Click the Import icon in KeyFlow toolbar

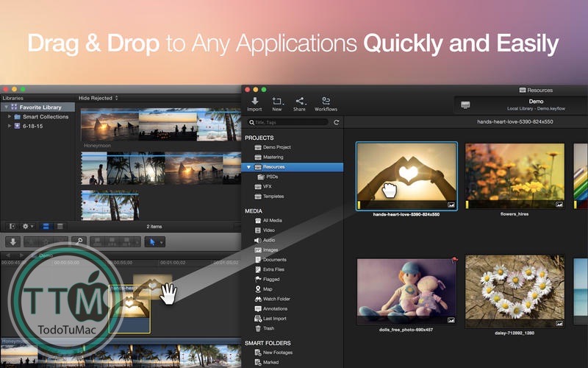pos(254,101)
